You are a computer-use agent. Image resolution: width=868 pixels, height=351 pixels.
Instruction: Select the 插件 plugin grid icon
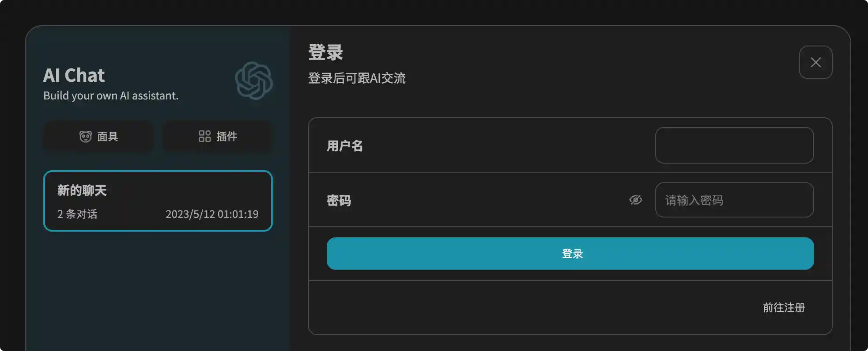coord(204,136)
